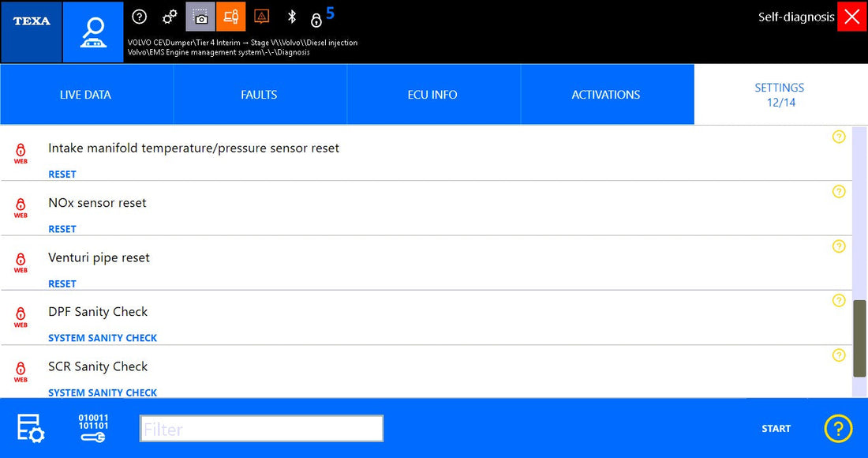
Task: Click the Bluetooth icon
Action: click(x=292, y=17)
